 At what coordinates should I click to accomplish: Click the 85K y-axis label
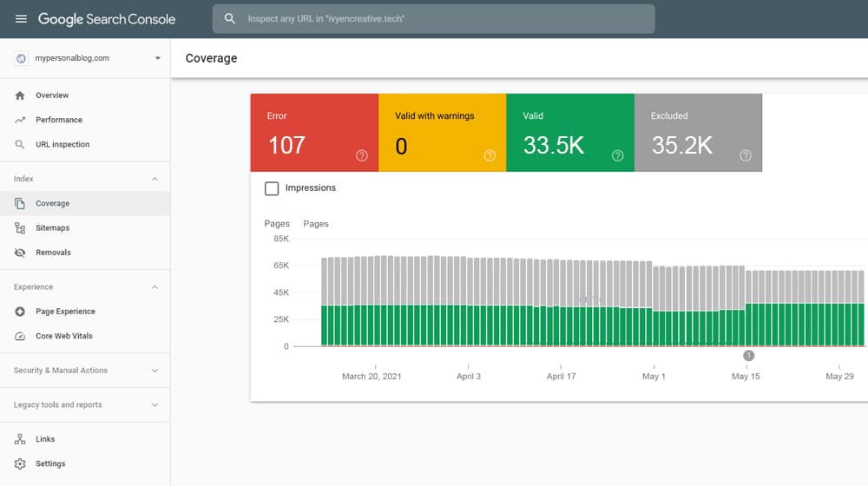pos(281,239)
